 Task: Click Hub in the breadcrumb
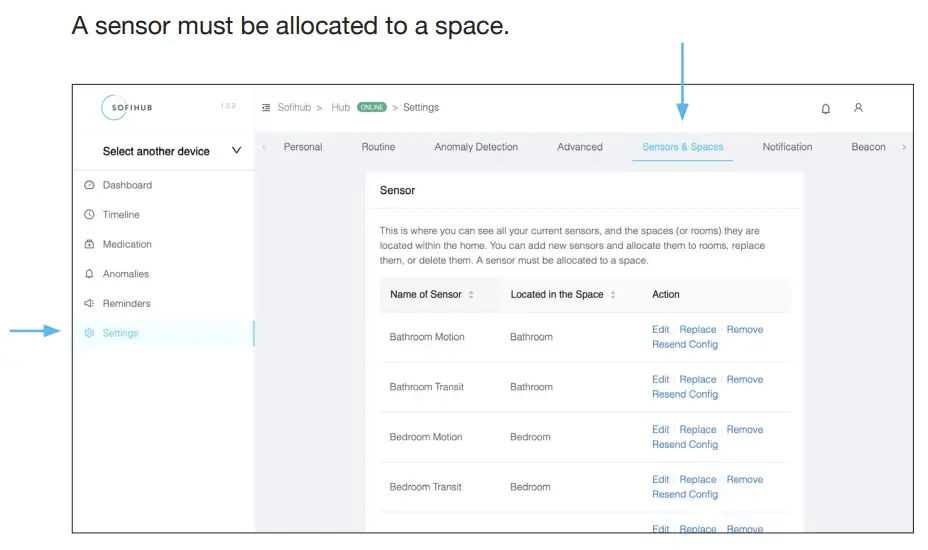pyautogui.click(x=341, y=108)
